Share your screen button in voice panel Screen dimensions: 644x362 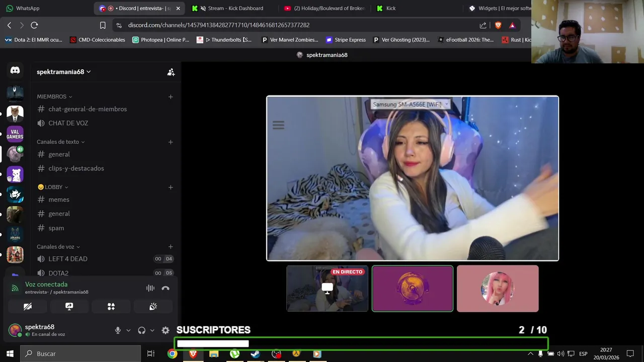click(69, 306)
